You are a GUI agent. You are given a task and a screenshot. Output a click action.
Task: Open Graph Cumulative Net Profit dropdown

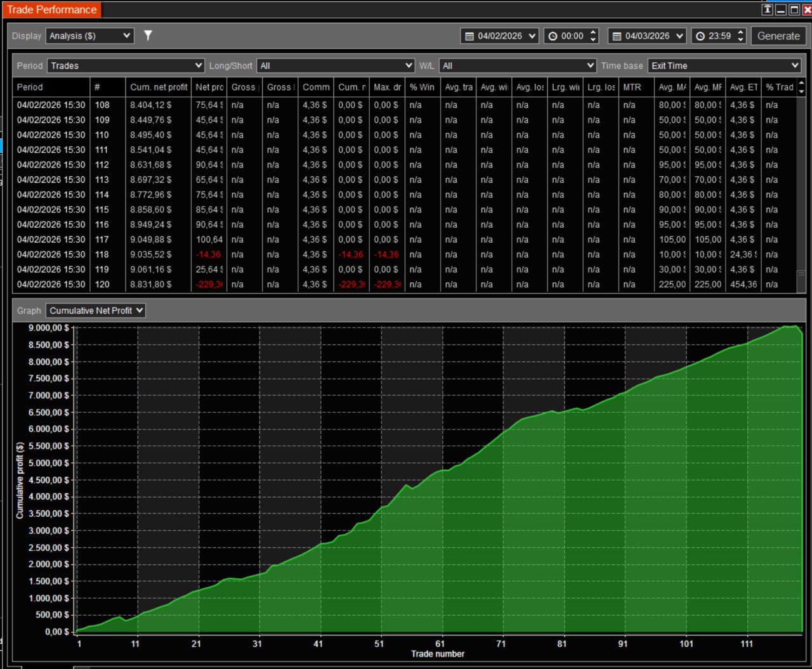coord(96,310)
